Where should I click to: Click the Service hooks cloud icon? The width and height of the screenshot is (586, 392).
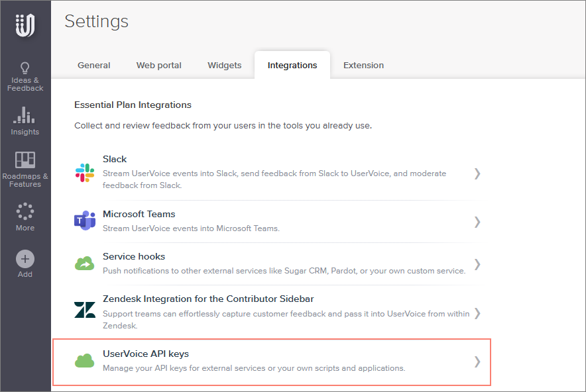[85, 264]
